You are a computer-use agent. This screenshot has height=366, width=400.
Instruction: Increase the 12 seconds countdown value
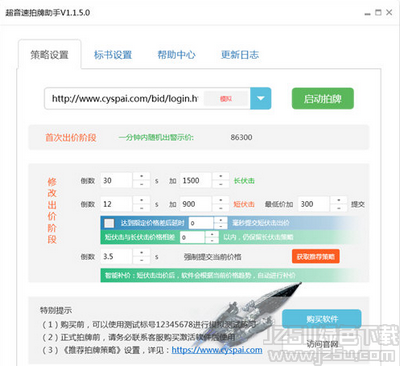pyautogui.click(x=142, y=200)
